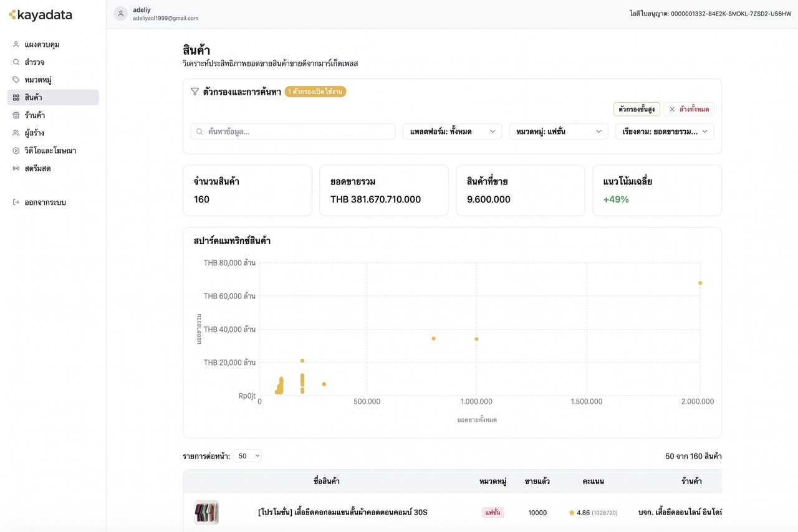Click the 1 ตัวกรองเปิดใช้งาน badge
The width and height of the screenshot is (798, 532).
click(315, 92)
